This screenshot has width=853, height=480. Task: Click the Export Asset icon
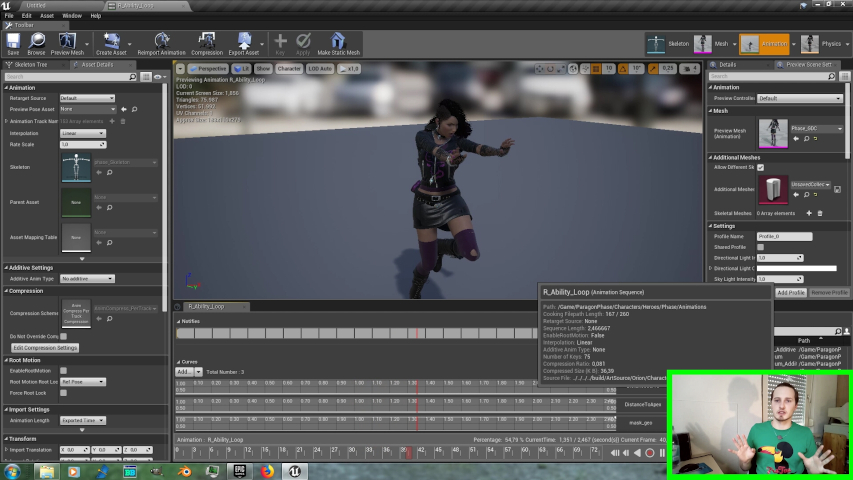pyautogui.click(x=244, y=44)
